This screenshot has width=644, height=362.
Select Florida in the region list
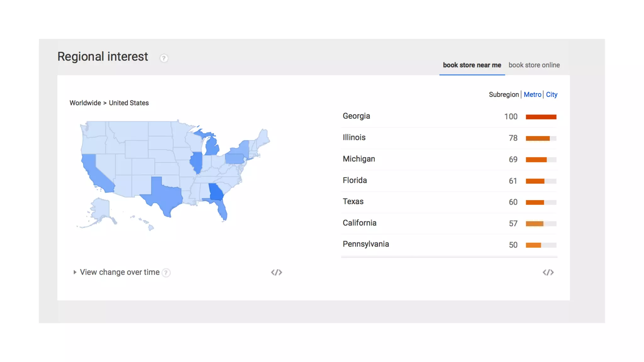click(x=355, y=180)
